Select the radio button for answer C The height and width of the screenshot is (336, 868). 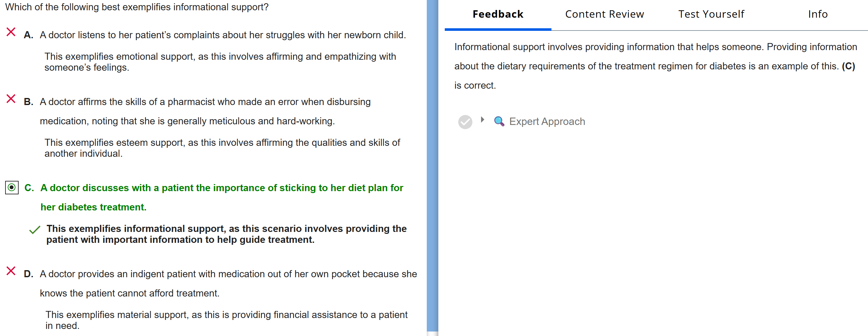[12, 188]
